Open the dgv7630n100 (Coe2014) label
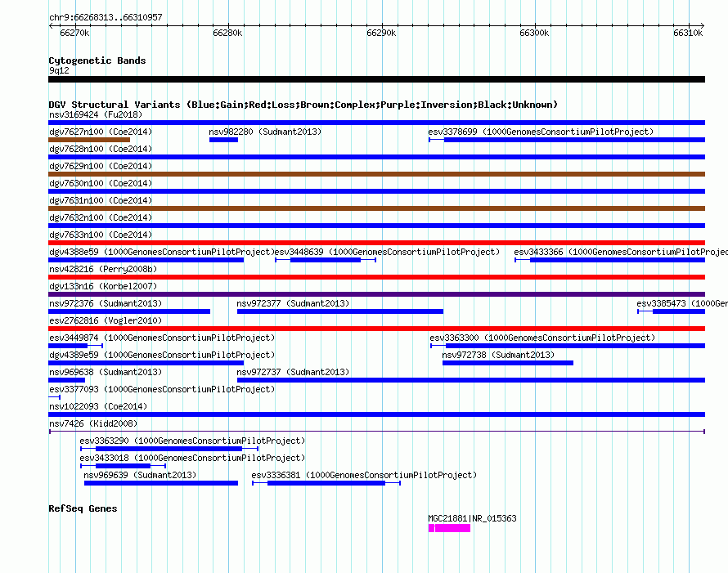Screen dimensions: 728x573 pyautogui.click(x=101, y=183)
